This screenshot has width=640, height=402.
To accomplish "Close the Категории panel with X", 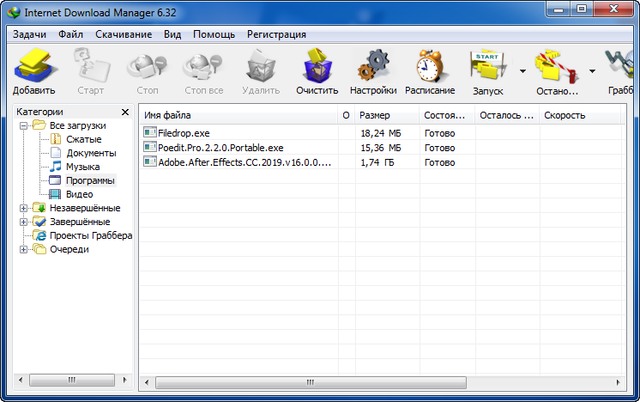I will click(x=125, y=112).
